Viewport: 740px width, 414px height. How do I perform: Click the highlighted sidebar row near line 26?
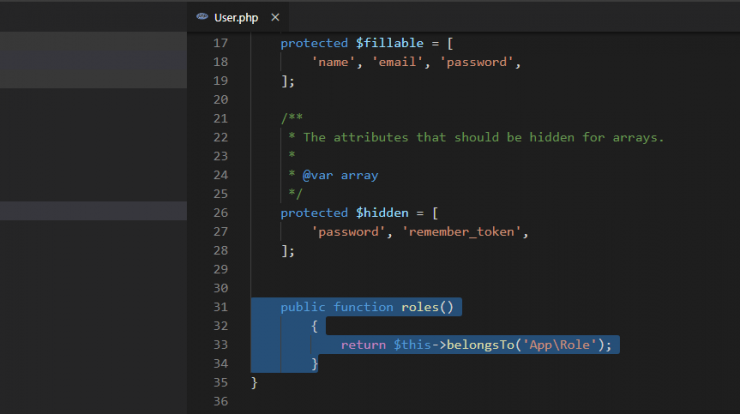(x=93, y=211)
